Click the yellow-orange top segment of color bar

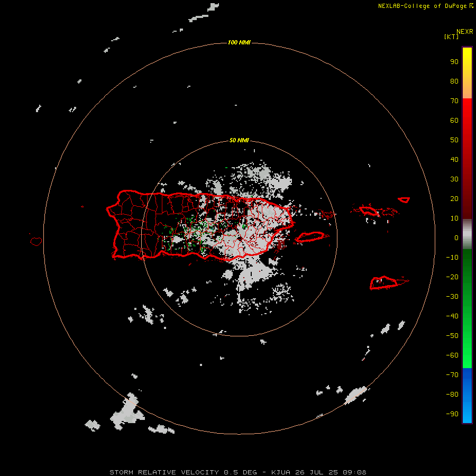coord(467,73)
